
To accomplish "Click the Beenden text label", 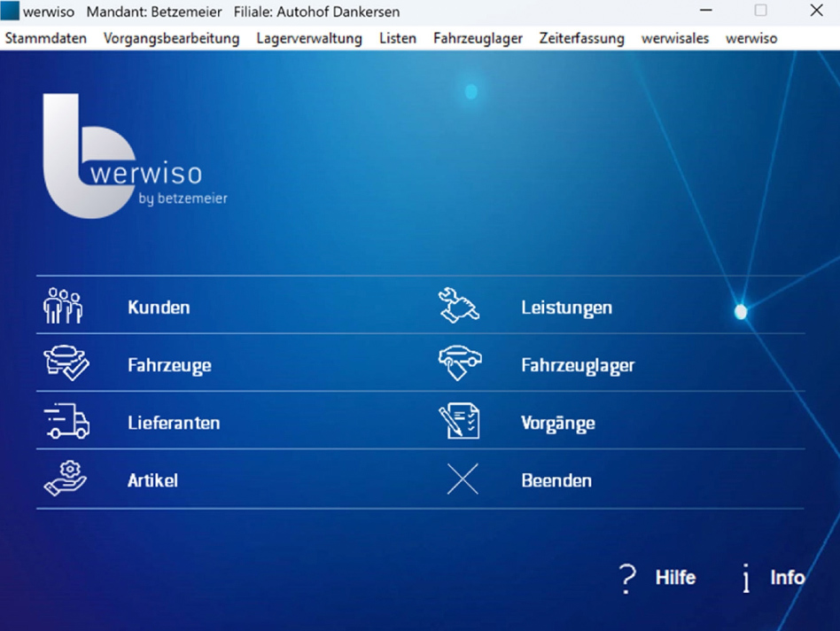I will 556,480.
